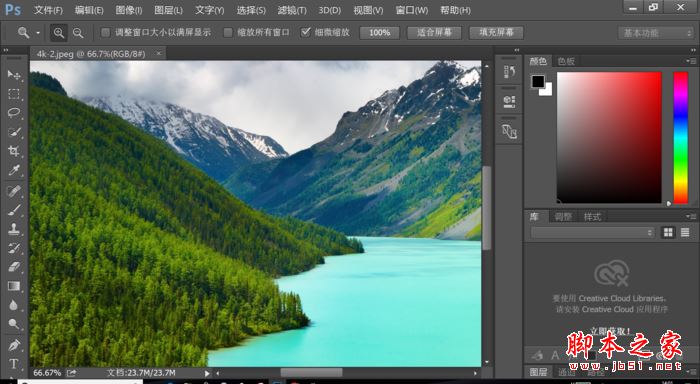Enable 缩放所有窗口 checkbox
This screenshot has height=384, width=700.
[228, 32]
